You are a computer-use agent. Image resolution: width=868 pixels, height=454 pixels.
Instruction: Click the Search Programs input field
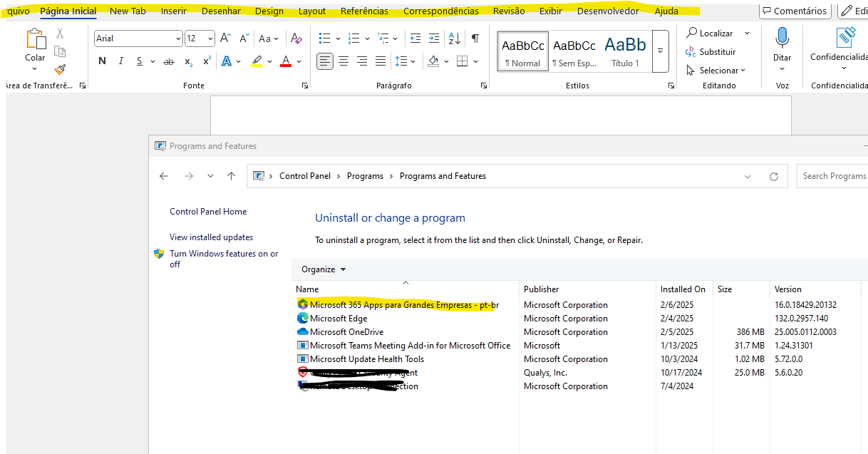pyautogui.click(x=832, y=176)
